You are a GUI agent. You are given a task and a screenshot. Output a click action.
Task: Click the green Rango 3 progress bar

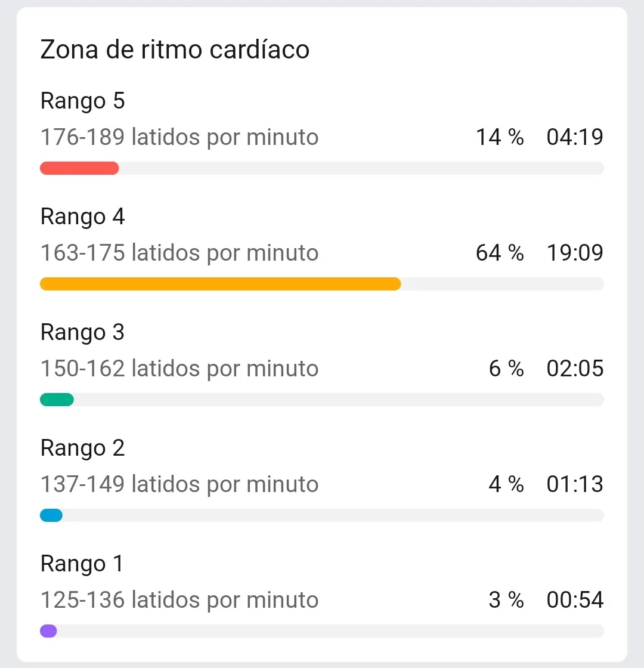57,400
